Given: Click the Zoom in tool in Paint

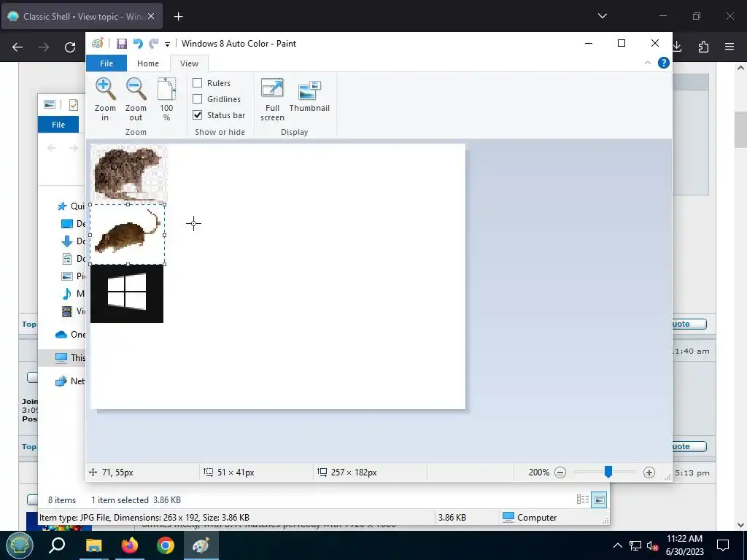Looking at the screenshot, I should pos(105,99).
